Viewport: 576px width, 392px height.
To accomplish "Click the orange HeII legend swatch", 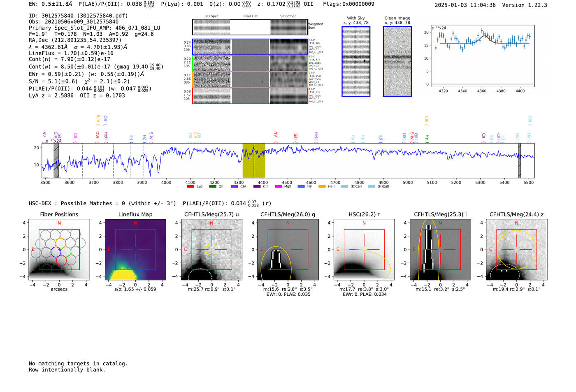I will coord(322,187).
